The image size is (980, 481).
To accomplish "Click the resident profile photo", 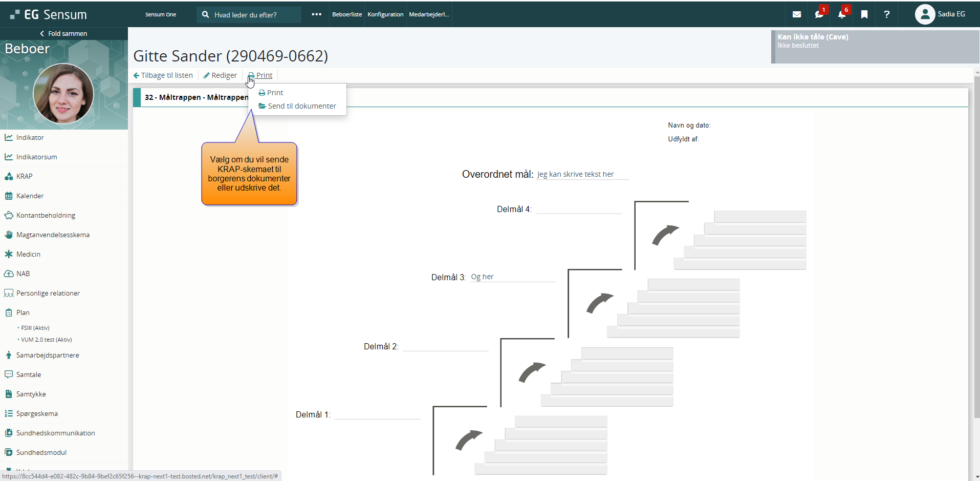I will [x=63, y=93].
